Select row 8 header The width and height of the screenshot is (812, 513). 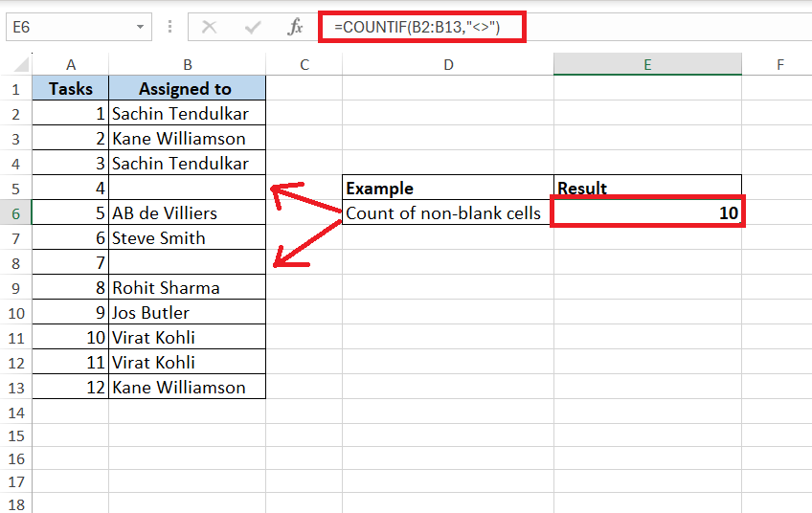point(16,263)
